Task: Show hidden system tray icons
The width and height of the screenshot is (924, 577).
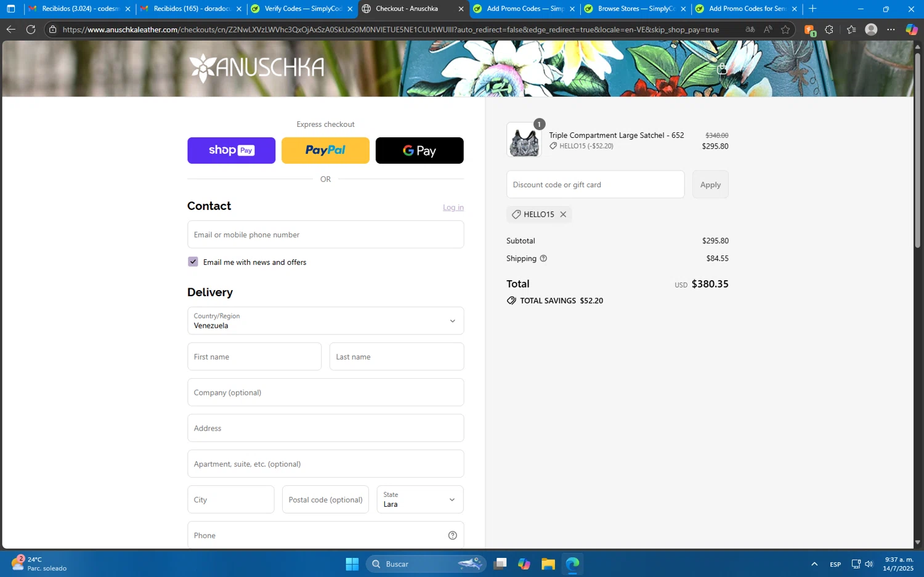Action: tap(814, 564)
